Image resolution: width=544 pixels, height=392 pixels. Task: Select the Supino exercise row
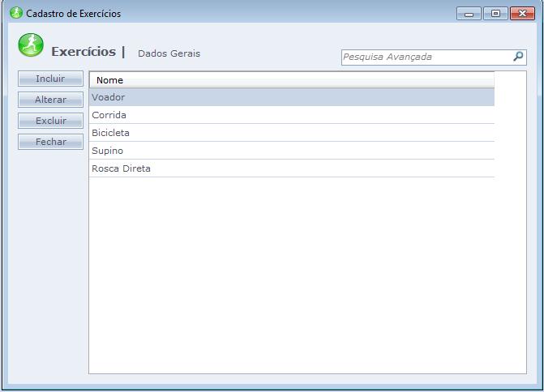point(291,151)
